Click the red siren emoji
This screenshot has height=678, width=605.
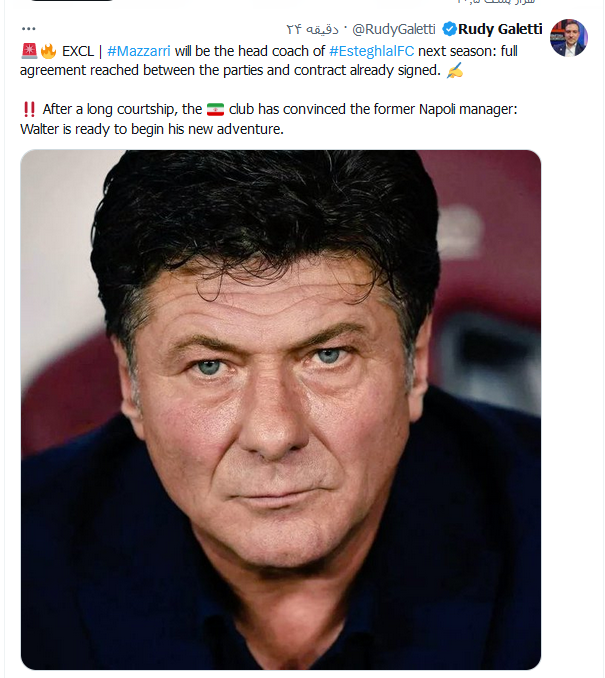[28, 50]
